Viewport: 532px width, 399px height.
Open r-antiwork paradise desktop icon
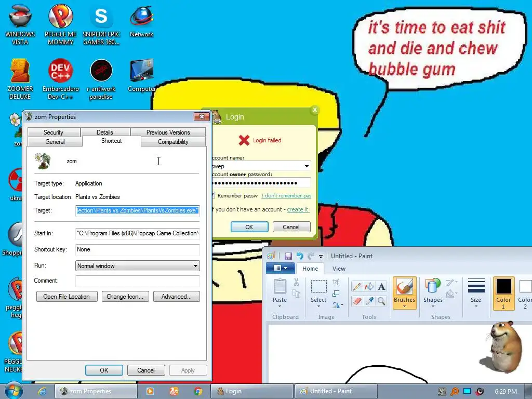click(101, 79)
